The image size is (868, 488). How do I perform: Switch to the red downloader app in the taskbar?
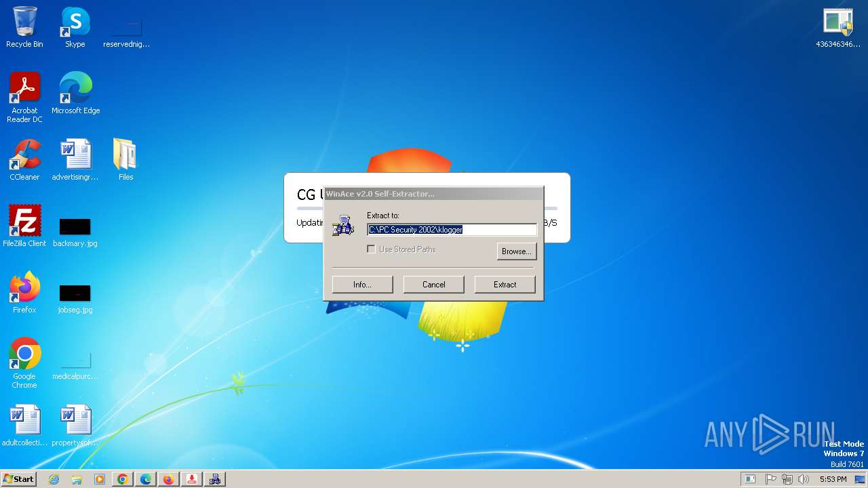(192, 479)
